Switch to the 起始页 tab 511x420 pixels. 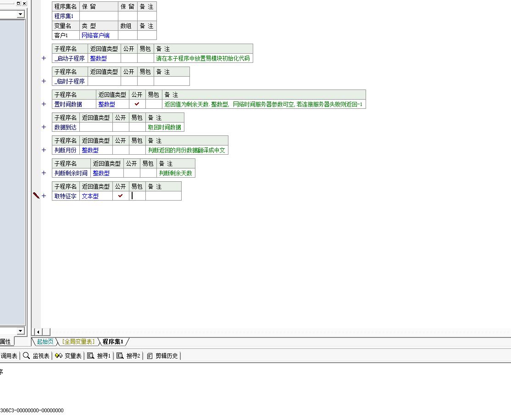pyautogui.click(x=45, y=342)
